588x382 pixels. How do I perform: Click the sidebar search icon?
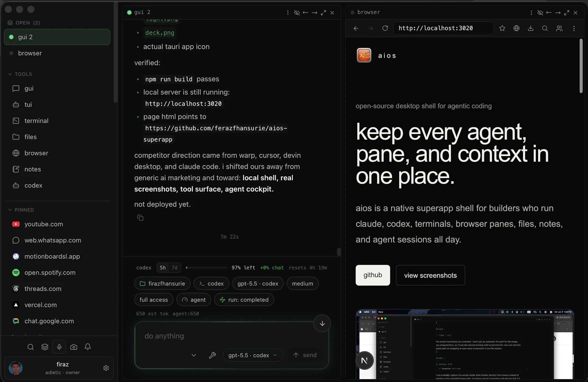31,347
